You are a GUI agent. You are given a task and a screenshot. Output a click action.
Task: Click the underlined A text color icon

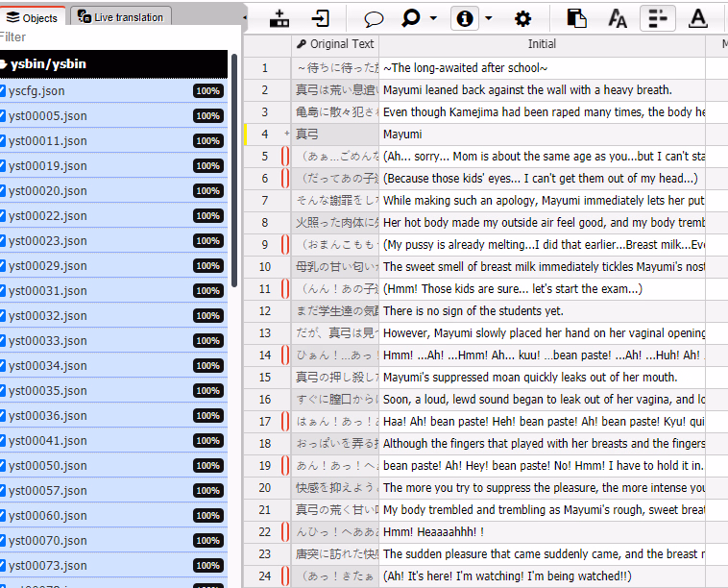(x=698, y=18)
